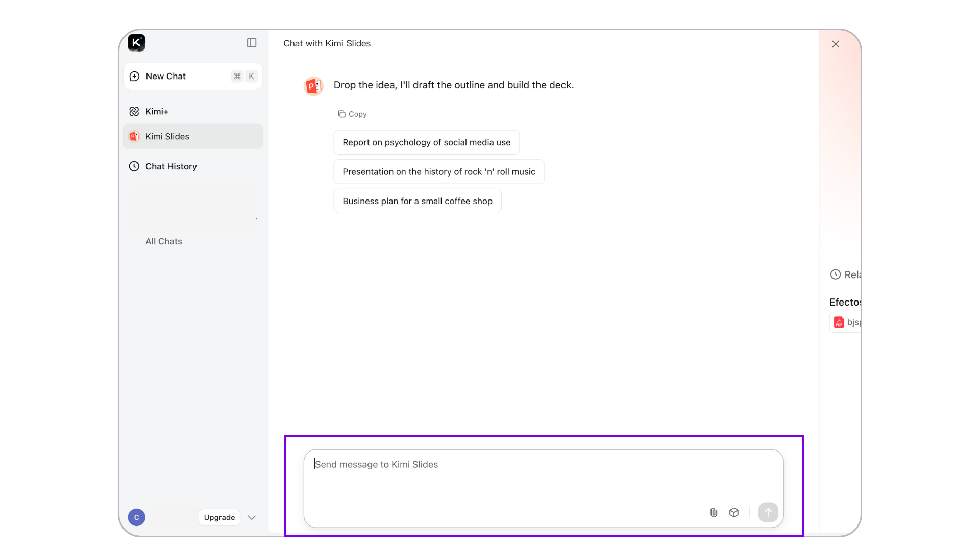
Task: Open Kimi+ in the sidebar
Action: [157, 111]
